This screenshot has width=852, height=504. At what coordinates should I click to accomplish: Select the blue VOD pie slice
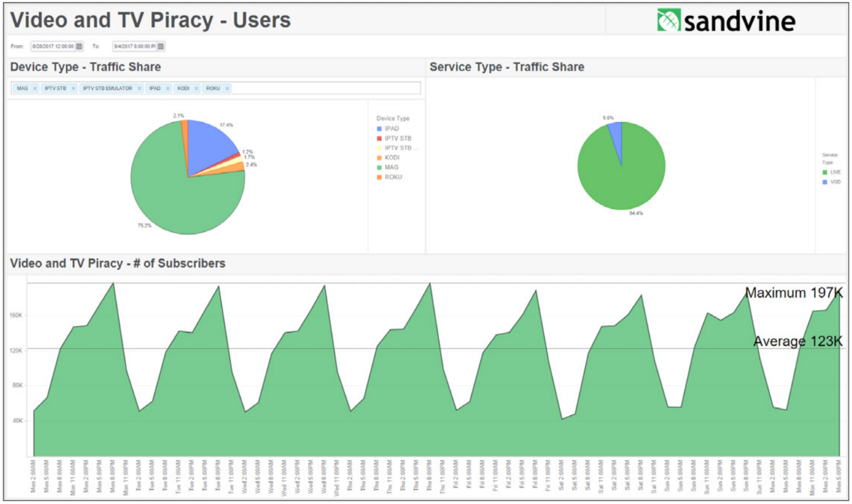click(617, 140)
